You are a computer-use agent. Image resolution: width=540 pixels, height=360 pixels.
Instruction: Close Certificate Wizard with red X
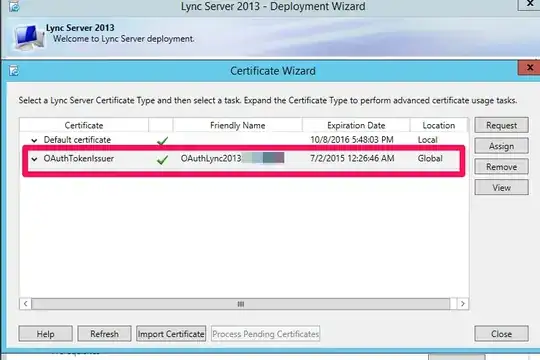530,68
